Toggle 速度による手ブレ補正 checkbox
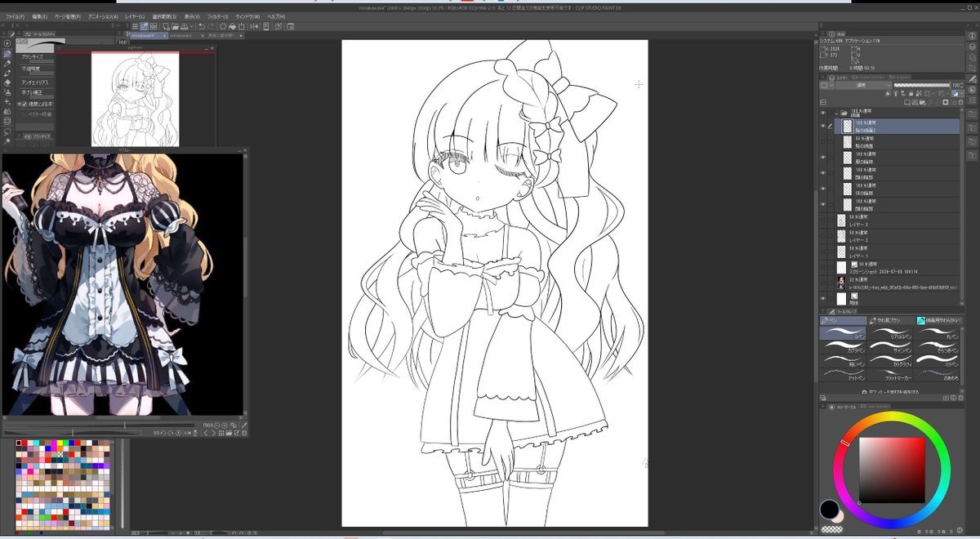Image resolution: width=980 pixels, height=539 pixels. 24,104
